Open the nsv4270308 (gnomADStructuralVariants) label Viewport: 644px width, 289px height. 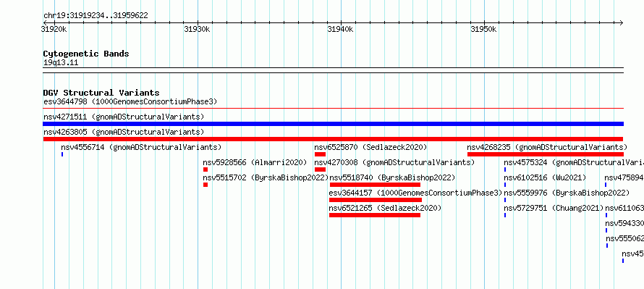click(x=394, y=162)
